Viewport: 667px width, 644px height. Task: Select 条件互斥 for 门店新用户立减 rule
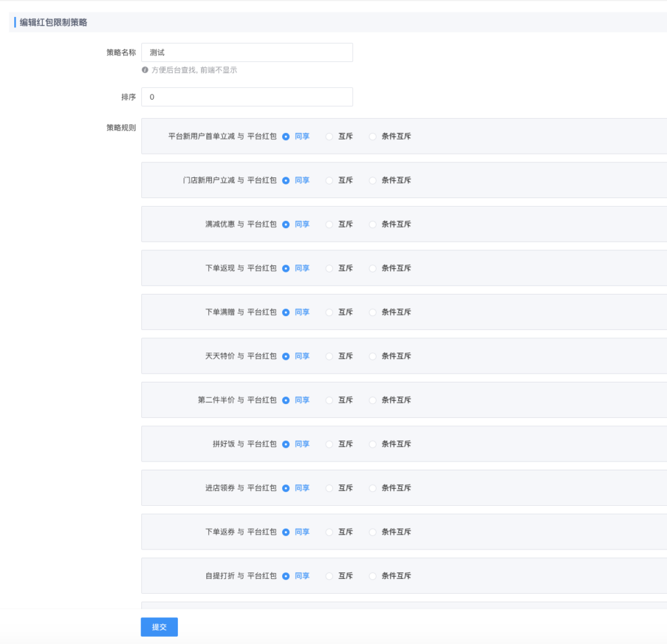373,181
